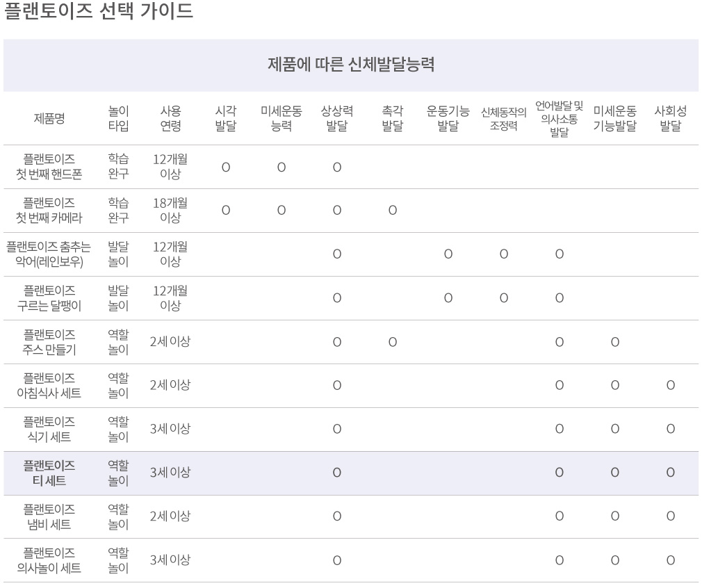Click the '사회성 발달' column header
702x588 pixels.
[670, 118]
